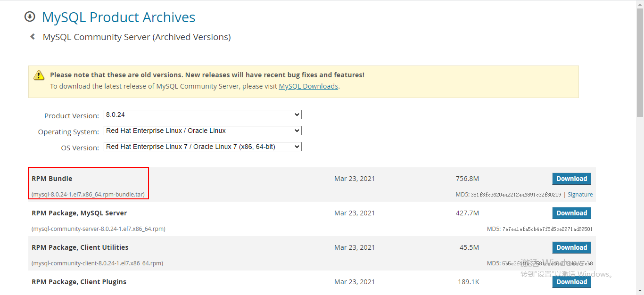The image size is (644, 295).
Task: Click the back arrow before MySQL Community Server
Action: click(33, 36)
